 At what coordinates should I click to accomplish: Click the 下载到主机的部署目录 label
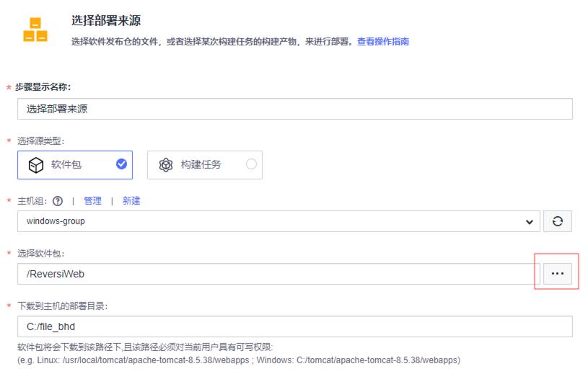pos(62,306)
